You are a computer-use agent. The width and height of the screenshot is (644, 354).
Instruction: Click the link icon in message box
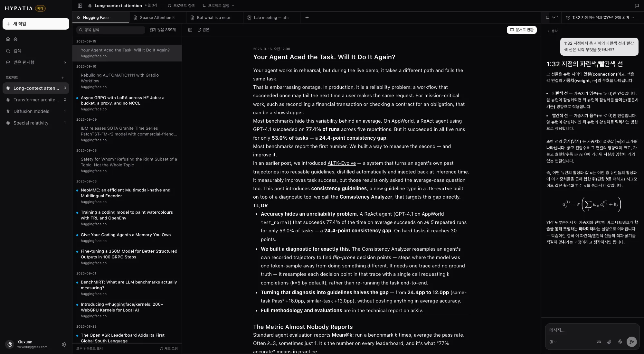click(x=599, y=342)
